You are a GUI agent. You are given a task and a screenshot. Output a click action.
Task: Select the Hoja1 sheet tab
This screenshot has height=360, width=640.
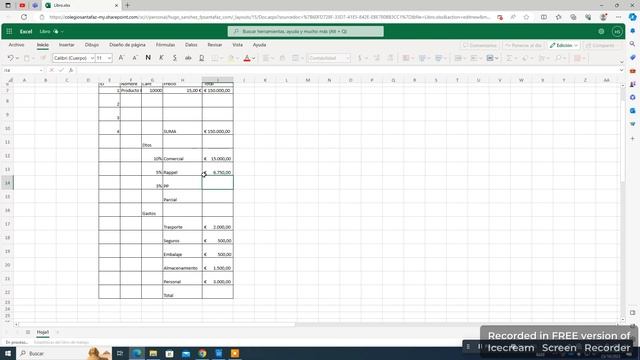coord(43,332)
